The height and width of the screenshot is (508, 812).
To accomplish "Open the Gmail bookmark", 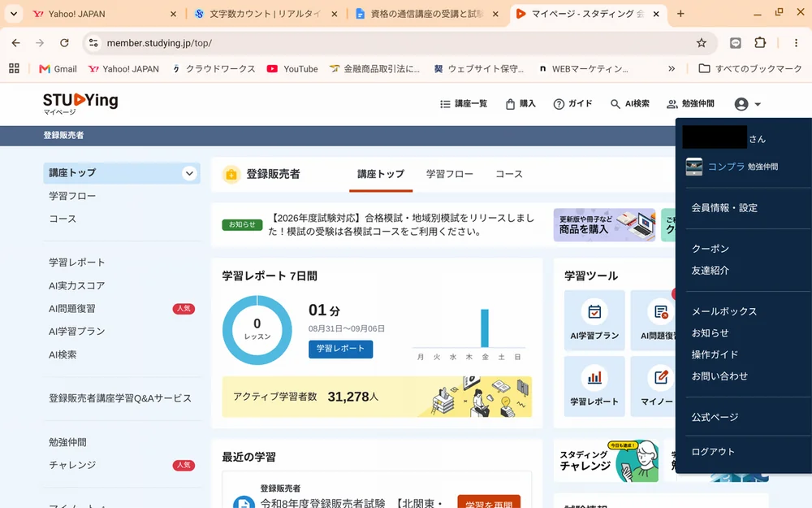I will pyautogui.click(x=58, y=69).
